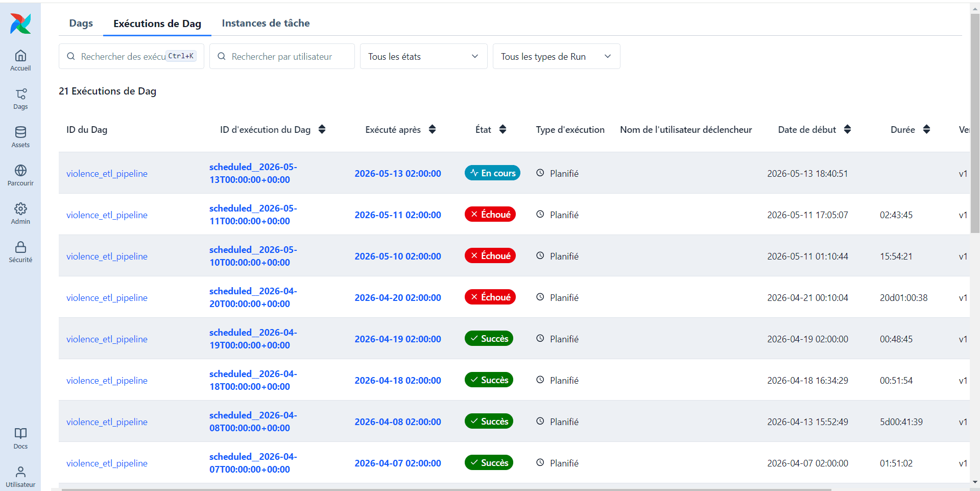The width and height of the screenshot is (980, 491).
Task: Open run scheduled__2026-04-20T00:00:00+00:00
Action: point(253,297)
